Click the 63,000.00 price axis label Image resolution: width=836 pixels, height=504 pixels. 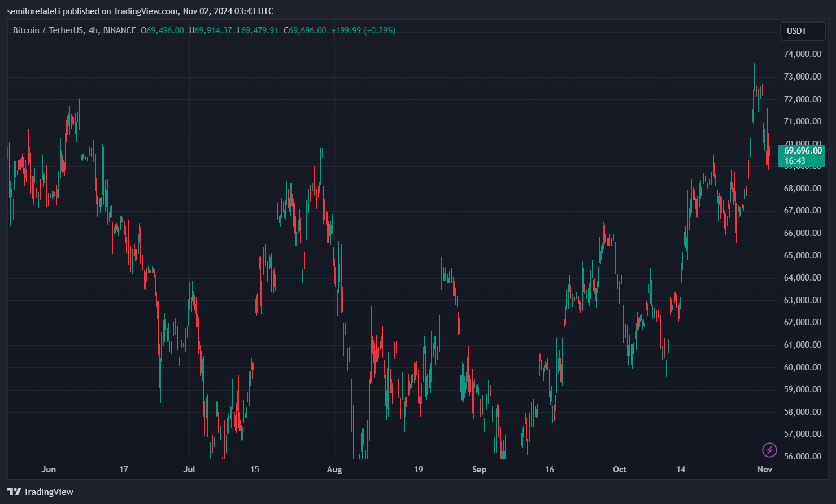click(x=803, y=300)
